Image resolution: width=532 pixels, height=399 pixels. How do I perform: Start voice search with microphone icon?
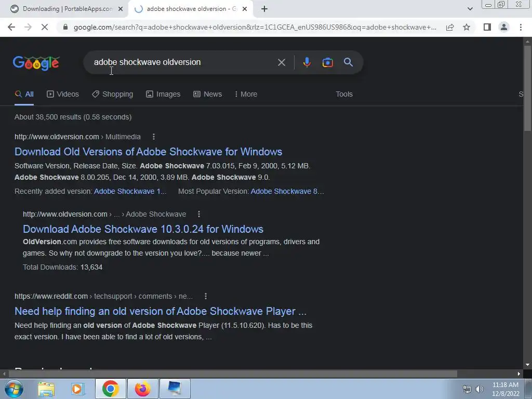tap(307, 62)
